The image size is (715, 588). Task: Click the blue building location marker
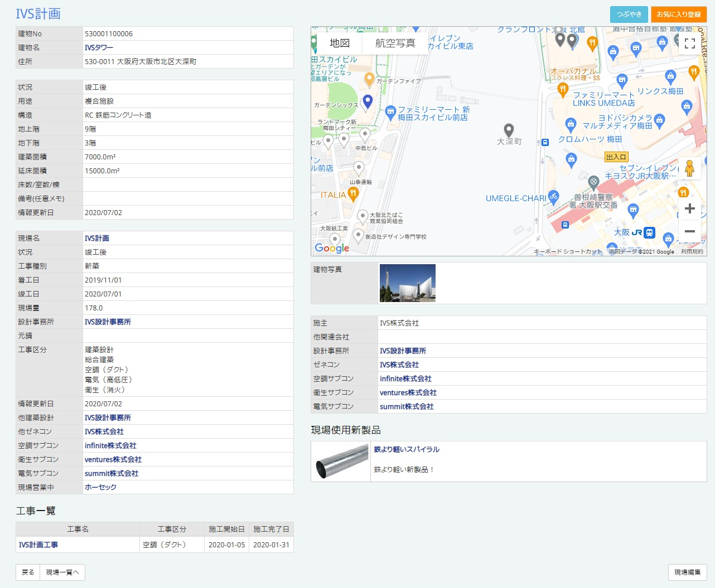tap(368, 101)
